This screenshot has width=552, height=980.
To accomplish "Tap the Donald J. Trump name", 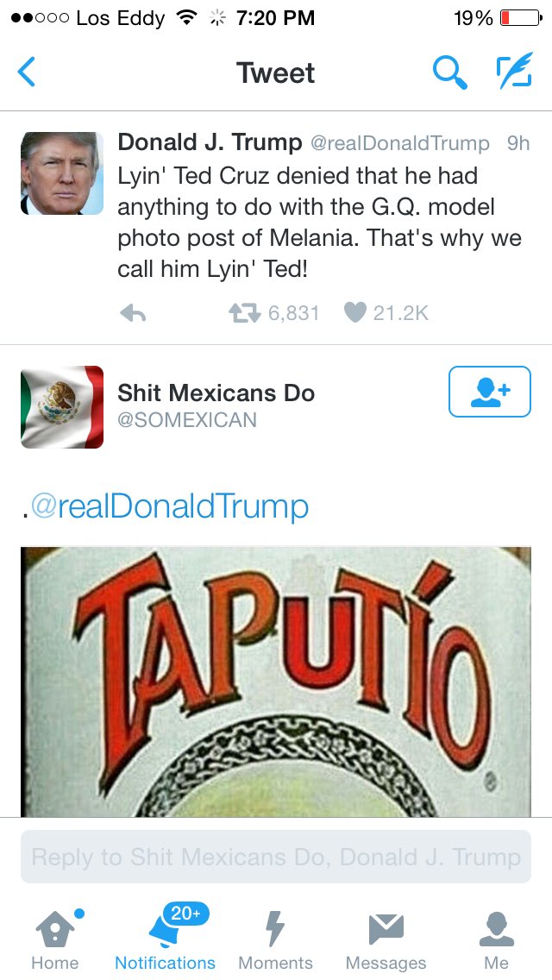I will click(210, 142).
